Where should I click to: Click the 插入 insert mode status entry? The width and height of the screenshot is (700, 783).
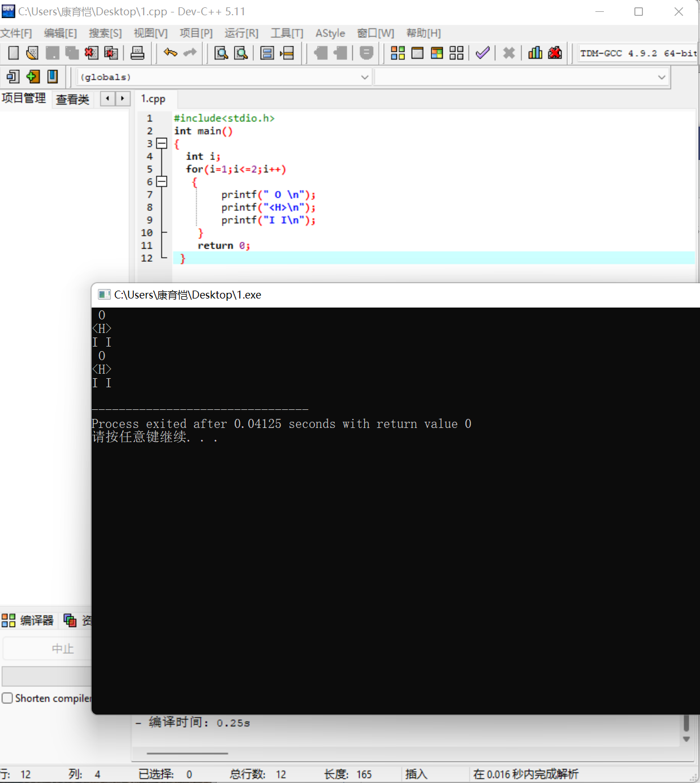[x=416, y=774]
